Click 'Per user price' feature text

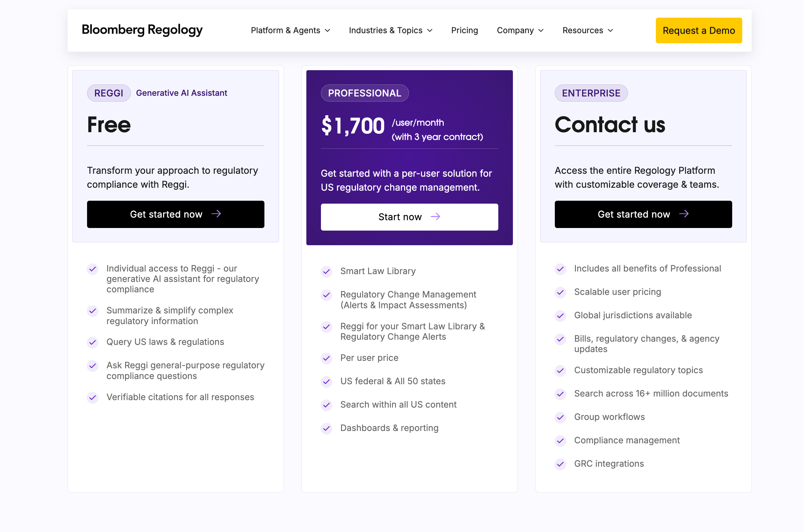click(x=369, y=358)
